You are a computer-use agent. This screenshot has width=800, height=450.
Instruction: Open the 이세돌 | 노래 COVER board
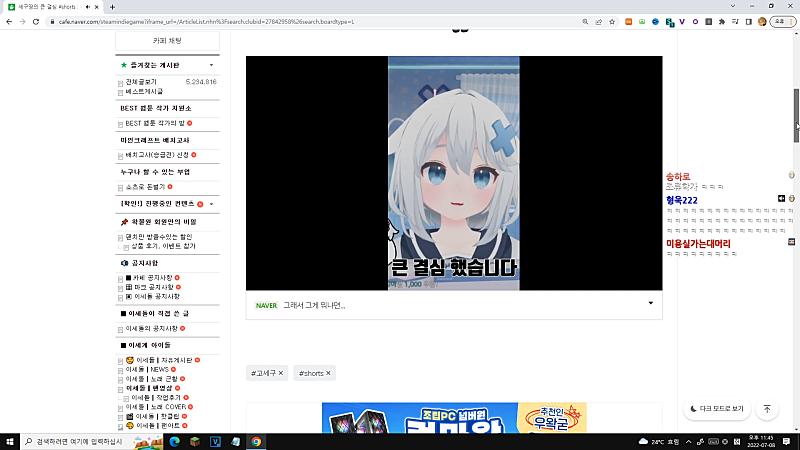(156, 407)
